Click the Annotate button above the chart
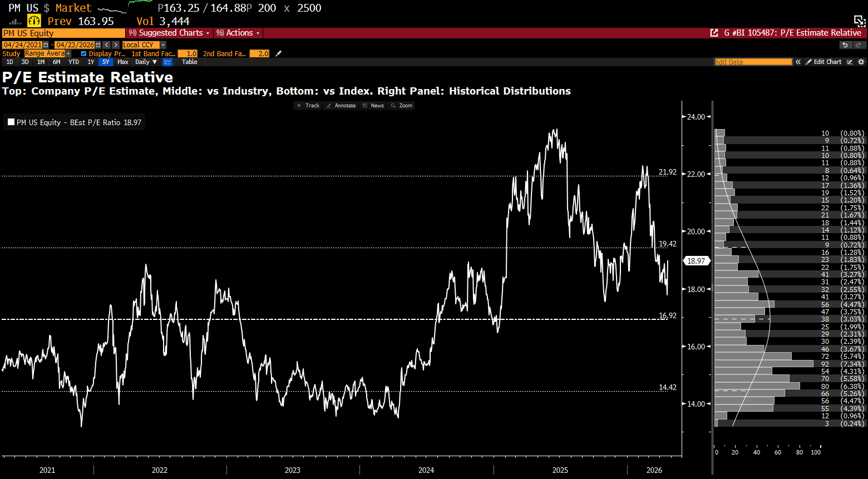Image resolution: width=868 pixels, height=479 pixels. click(341, 106)
